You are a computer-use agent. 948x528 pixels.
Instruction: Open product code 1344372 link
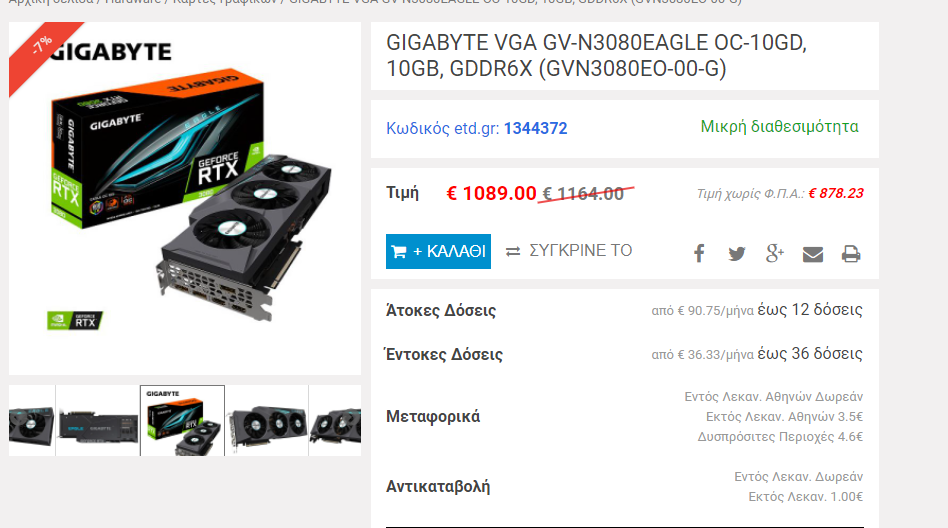point(536,128)
